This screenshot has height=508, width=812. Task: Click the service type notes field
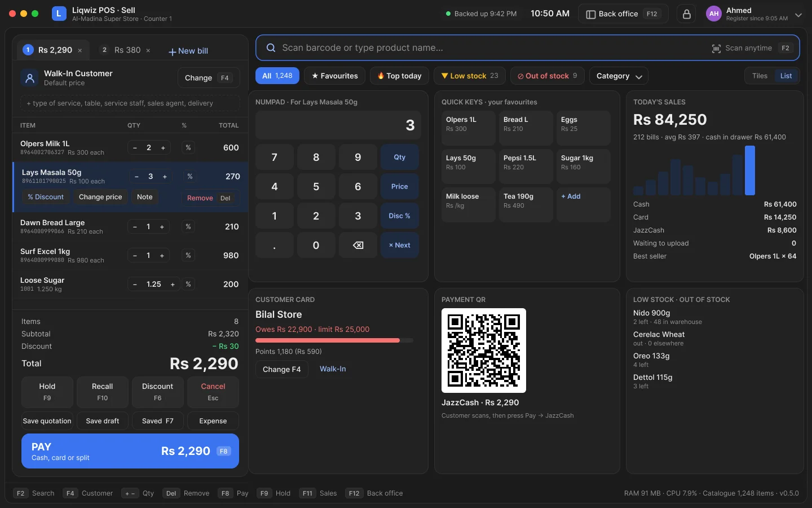tap(130, 103)
